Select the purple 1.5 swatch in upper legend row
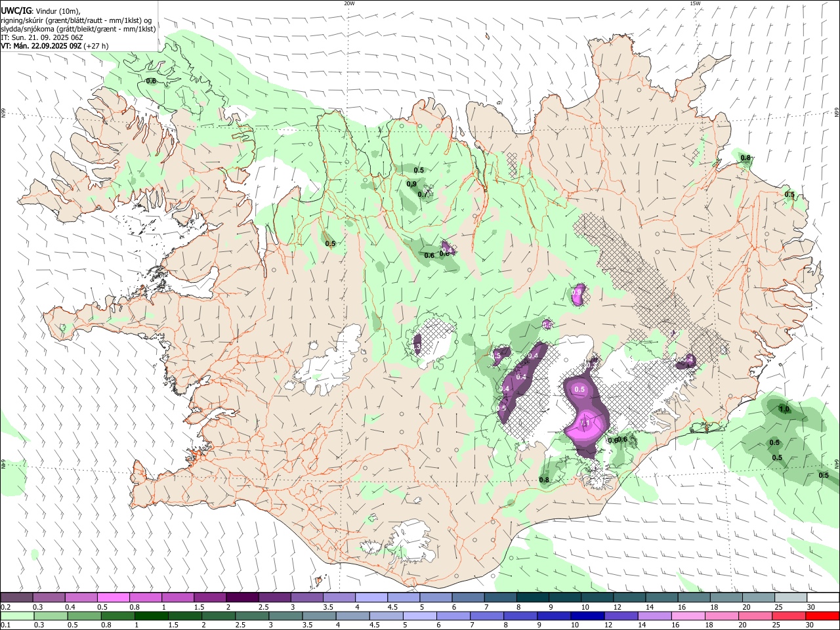The width and height of the screenshot is (840, 630). [210, 598]
